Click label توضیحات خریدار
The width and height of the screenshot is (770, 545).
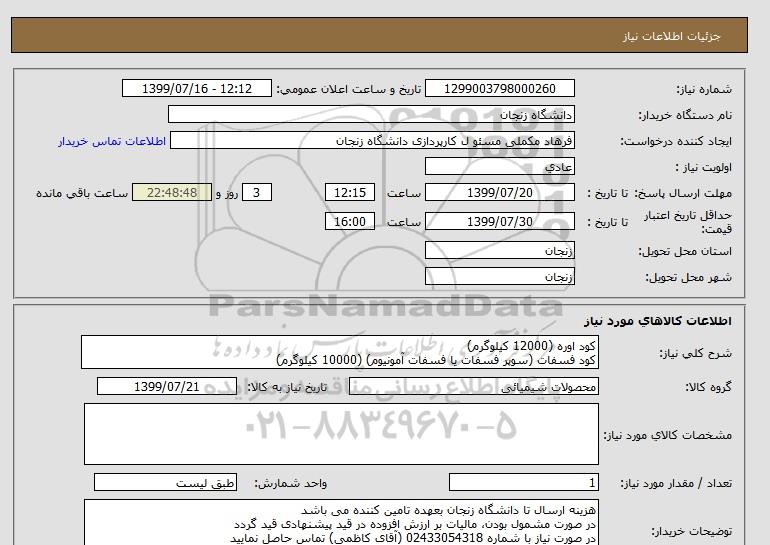pos(691,531)
